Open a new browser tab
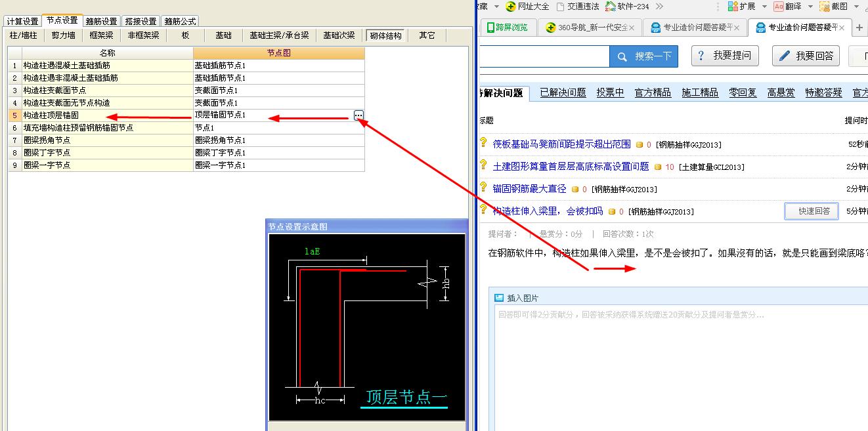Image resolution: width=868 pixels, height=431 pixels. pyautogui.click(x=859, y=28)
